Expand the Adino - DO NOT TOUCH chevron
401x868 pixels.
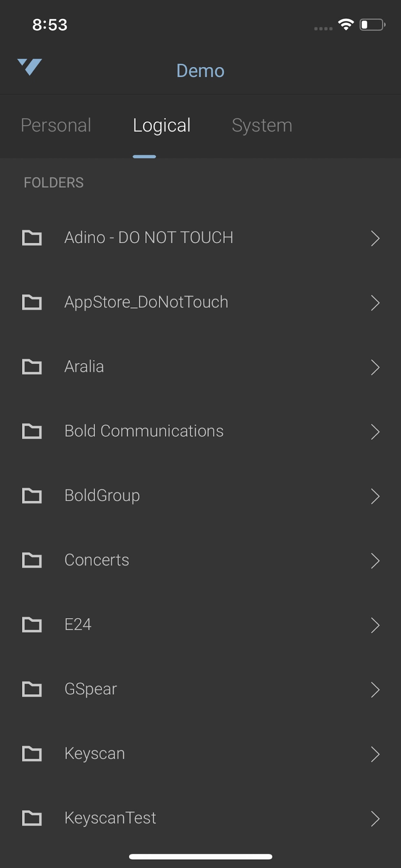(375, 238)
